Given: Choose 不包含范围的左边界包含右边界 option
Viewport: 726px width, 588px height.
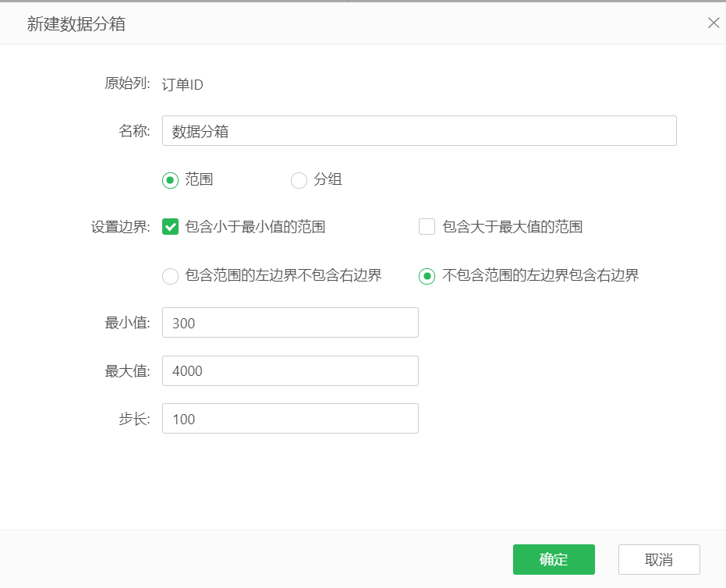Looking at the screenshot, I should click(427, 276).
